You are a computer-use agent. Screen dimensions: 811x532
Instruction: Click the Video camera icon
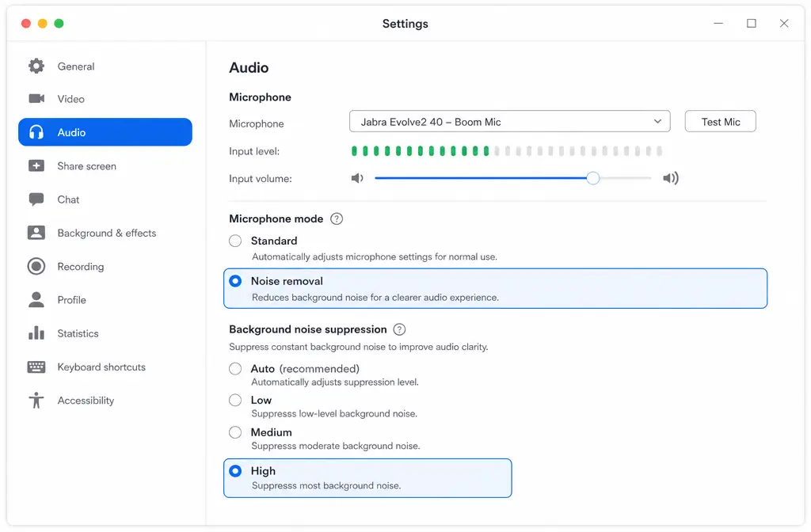point(36,98)
